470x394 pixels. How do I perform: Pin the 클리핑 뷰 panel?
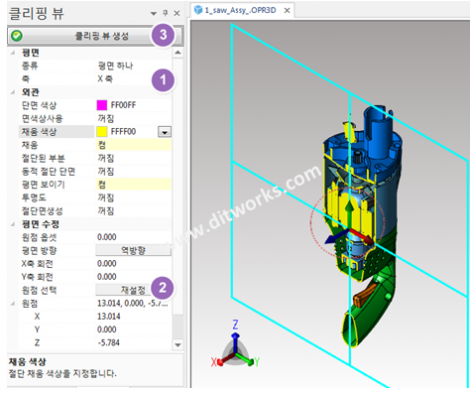coord(165,13)
